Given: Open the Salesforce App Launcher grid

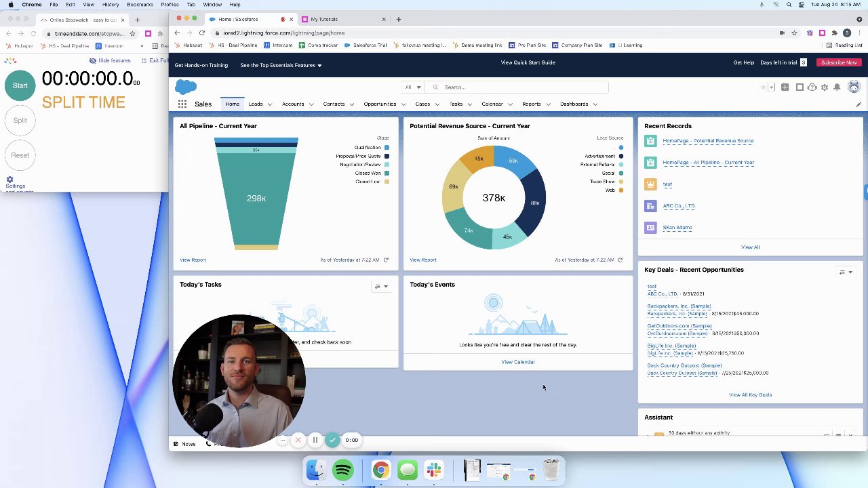Looking at the screenshot, I should click(182, 104).
